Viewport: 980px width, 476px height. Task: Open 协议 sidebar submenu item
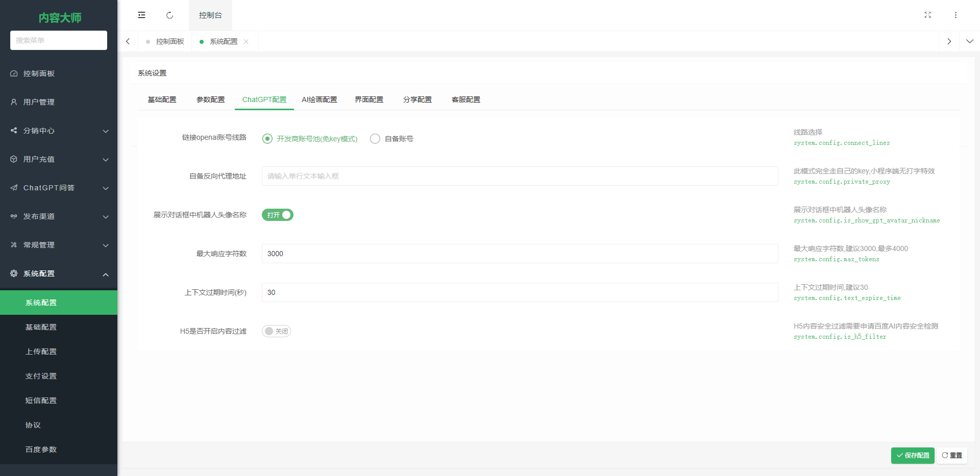tap(59, 425)
